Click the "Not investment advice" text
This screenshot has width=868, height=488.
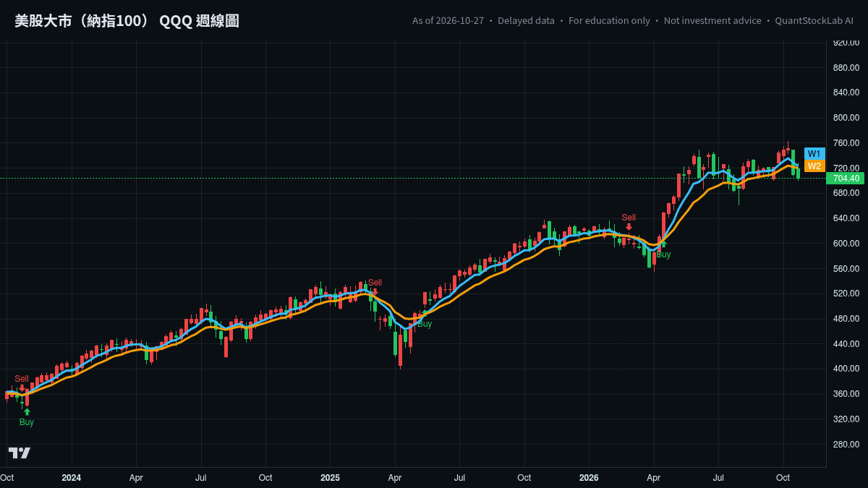coord(712,21)
